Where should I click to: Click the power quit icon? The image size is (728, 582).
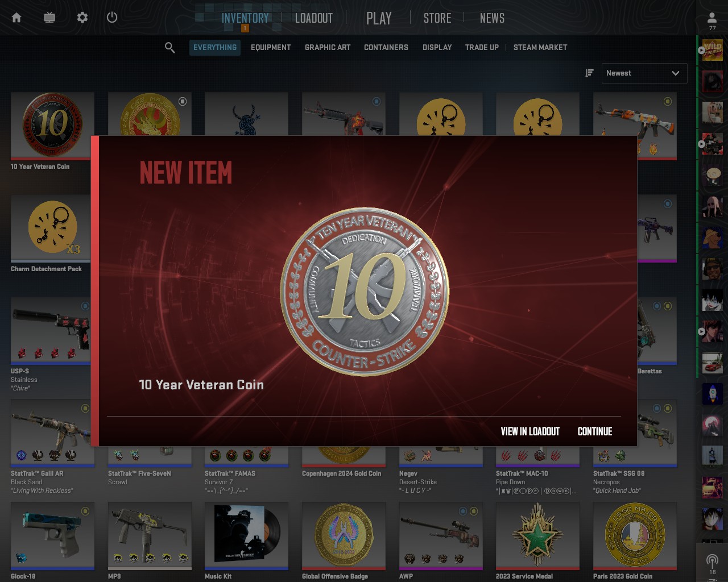click(x=112, y=18)
